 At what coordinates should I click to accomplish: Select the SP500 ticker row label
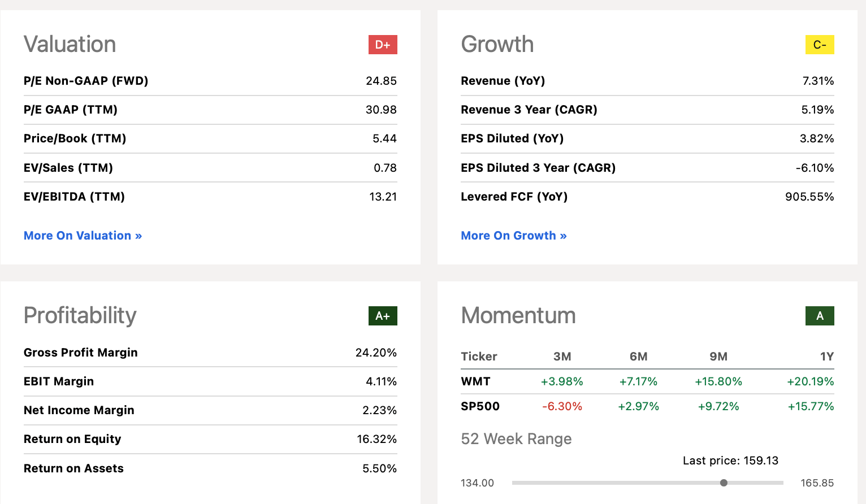tap(480, 406)
